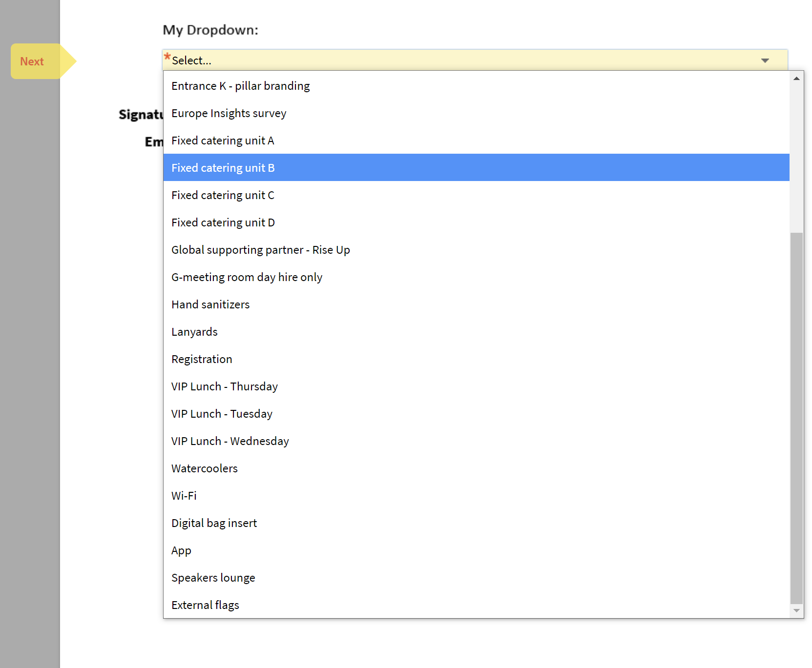Image resolution: width=812 pixels, height=668 pixels.
Task: Choose Europe Insights survey option
Action: point(229,113)
